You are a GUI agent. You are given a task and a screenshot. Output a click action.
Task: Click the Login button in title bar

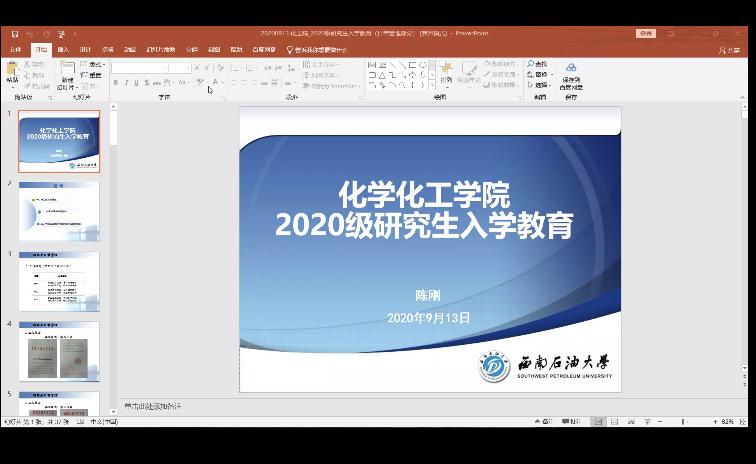(646, 33)
